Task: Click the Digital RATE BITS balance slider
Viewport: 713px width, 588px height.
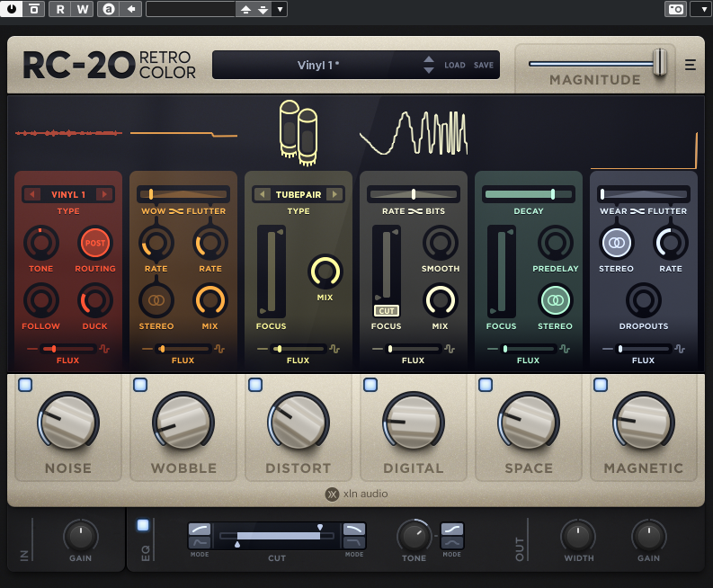Action: click(414, 194)
